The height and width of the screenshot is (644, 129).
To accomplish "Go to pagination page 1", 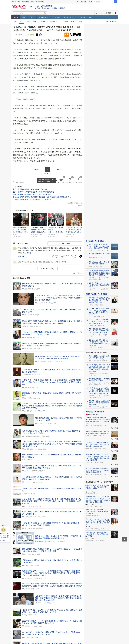I will coord(42,169).
